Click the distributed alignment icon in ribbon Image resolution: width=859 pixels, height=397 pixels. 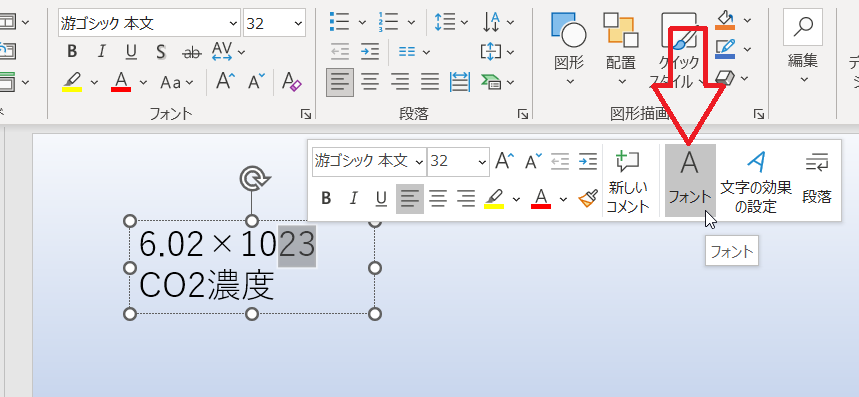[459, 82]
